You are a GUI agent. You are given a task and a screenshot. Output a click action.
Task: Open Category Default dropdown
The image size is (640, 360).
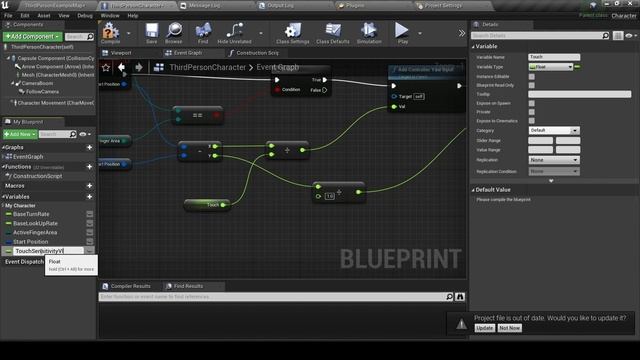coord(554,130)
